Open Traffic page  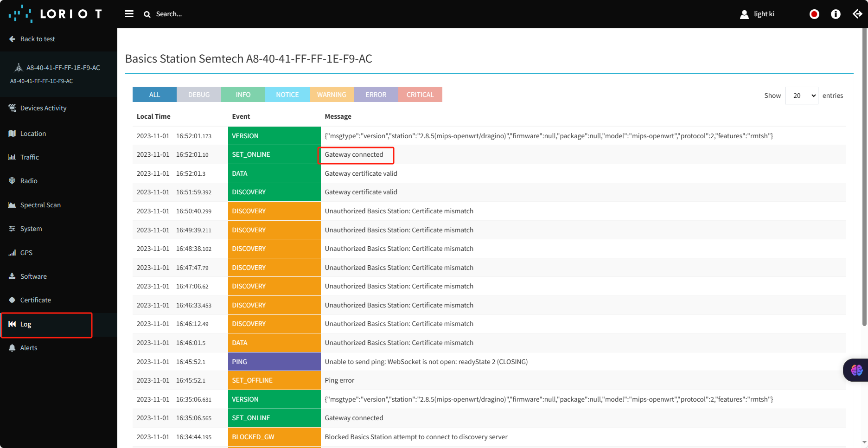click(x=30, y=157)
